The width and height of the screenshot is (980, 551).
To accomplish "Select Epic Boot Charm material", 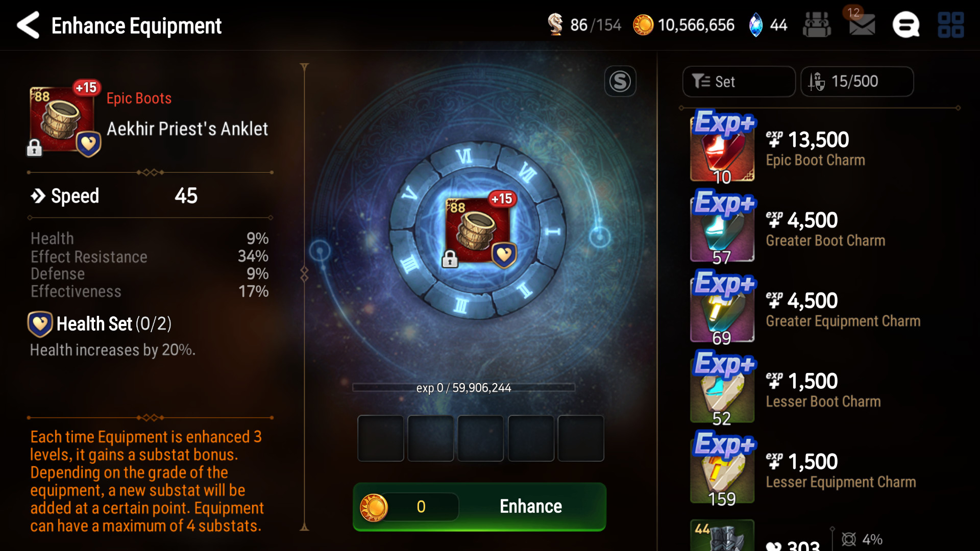I will [x=817, y=147].
